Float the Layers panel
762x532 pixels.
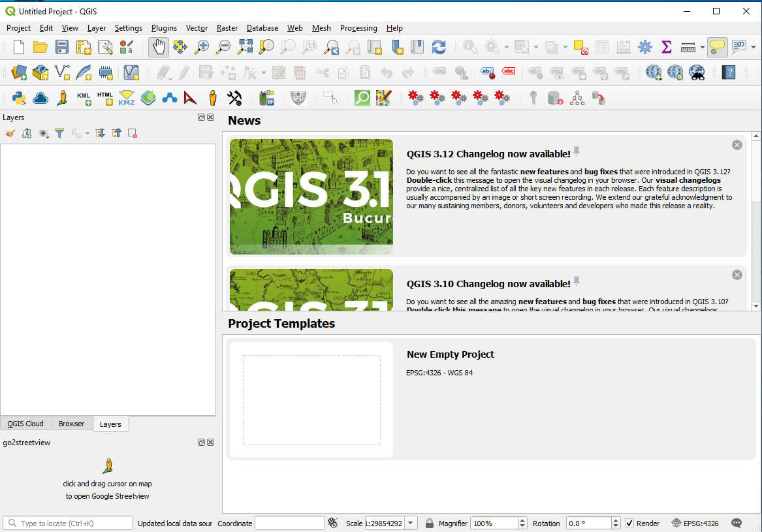click(201, 117)
